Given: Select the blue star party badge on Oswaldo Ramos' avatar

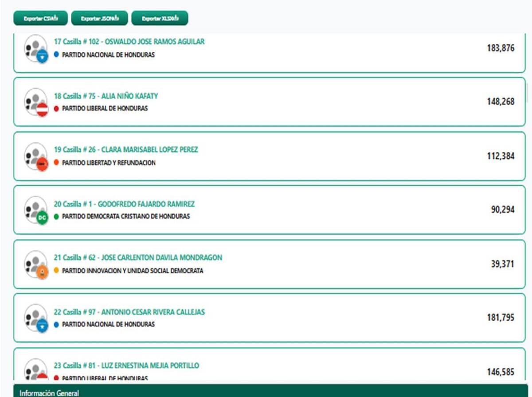Looking at the screenshot, I should pos(41,56).
